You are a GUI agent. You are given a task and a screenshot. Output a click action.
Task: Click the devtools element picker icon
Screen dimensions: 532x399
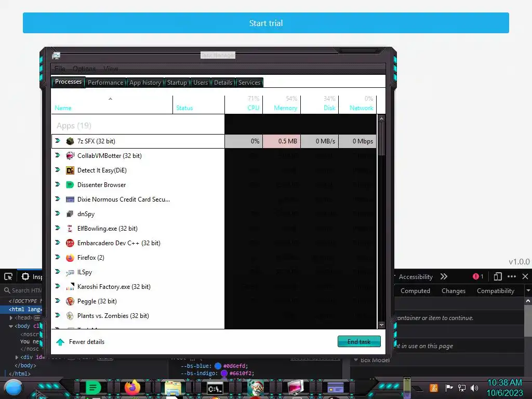click(8, 276)
